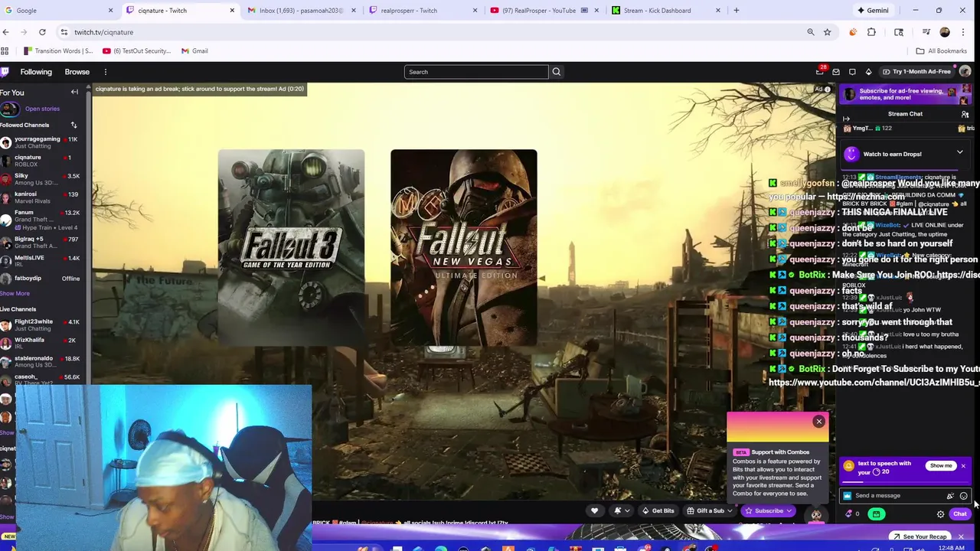
Task: Sort the Followed Channels list
Action: tap(73, 125)
